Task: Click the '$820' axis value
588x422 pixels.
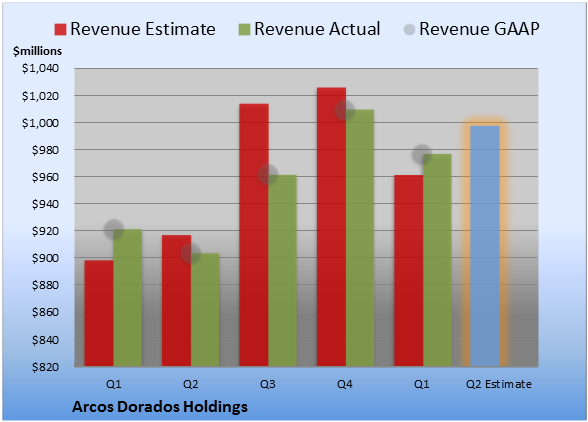Action: point(45,367)
